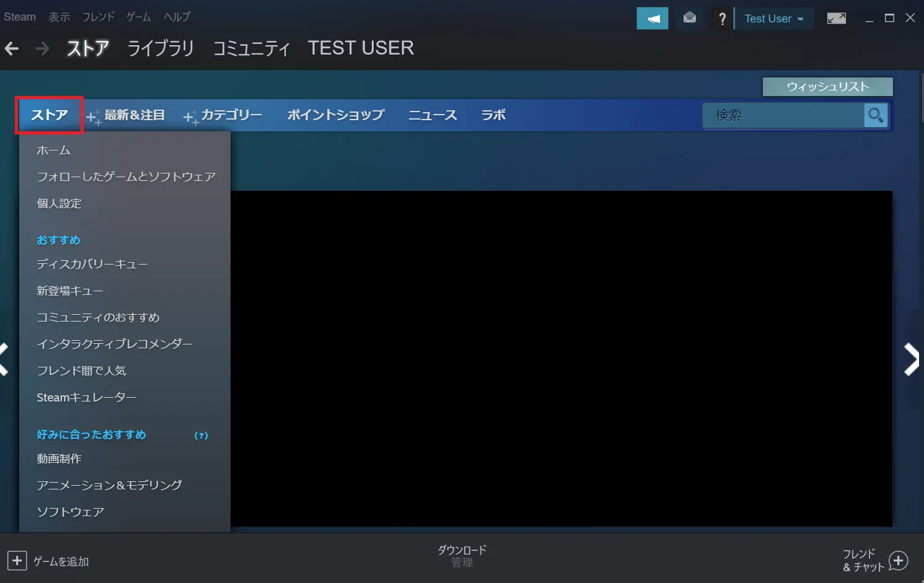This screenshot has width=924, height=583.
Task: Open the inbox envelope icon
Action: (x=690, y=18)
